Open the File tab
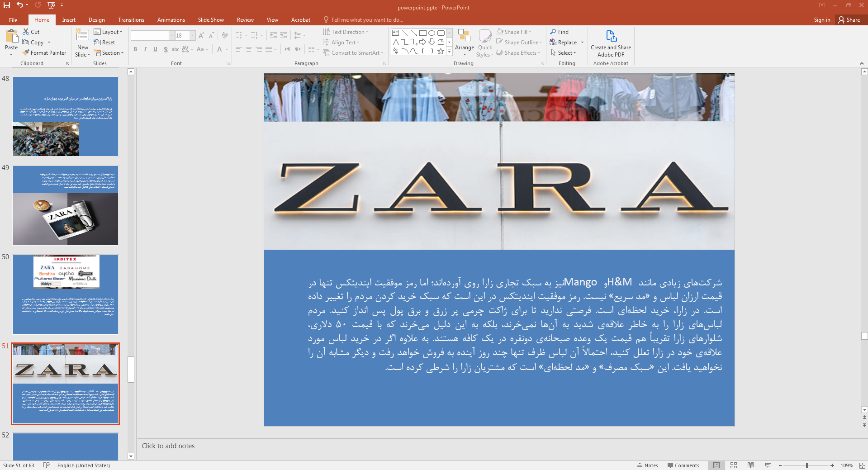This screenshot has height=470, width=868. (13, 20)
